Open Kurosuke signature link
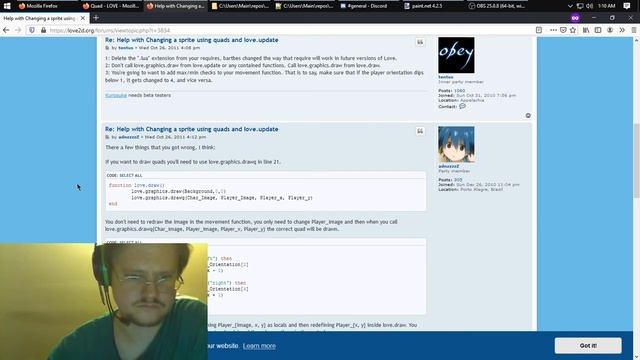 coord(116,95)
